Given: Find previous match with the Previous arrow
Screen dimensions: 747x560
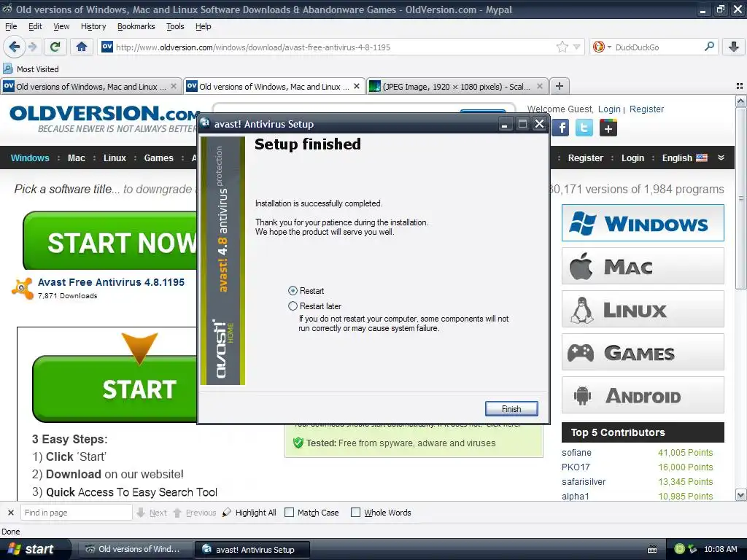Looking at the screenshot, I should [195, 513].
